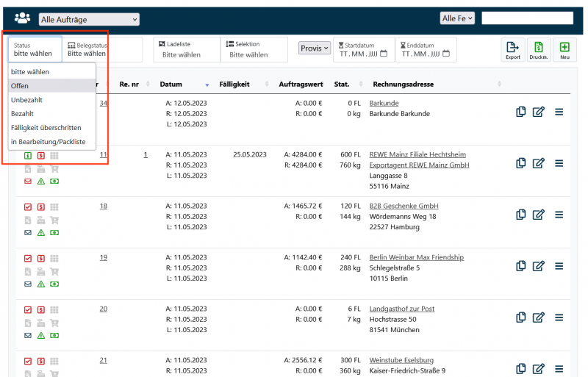Click the Export button icon
The width and height of the screenshot is (588, 377).
tap(512, 48)
